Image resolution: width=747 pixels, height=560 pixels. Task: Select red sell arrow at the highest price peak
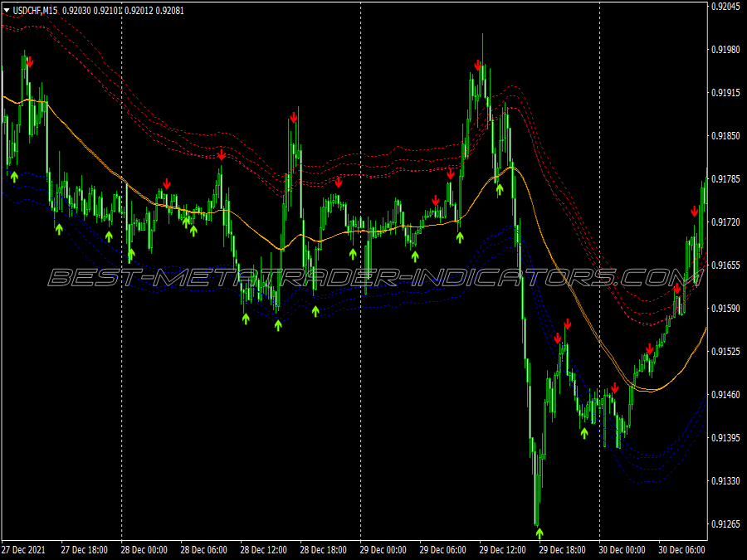[x=478, y=66]
